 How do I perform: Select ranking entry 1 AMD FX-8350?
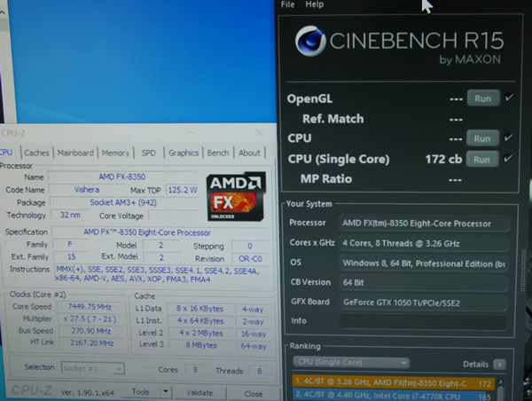(x=394, y=382)
